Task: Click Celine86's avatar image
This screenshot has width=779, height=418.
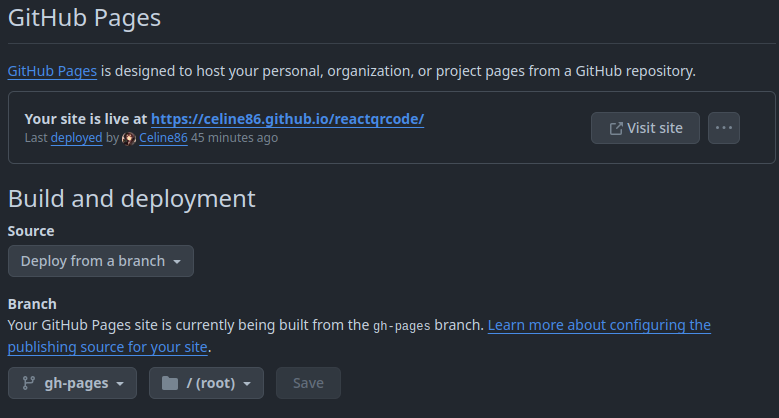Action: click(129, 139)
